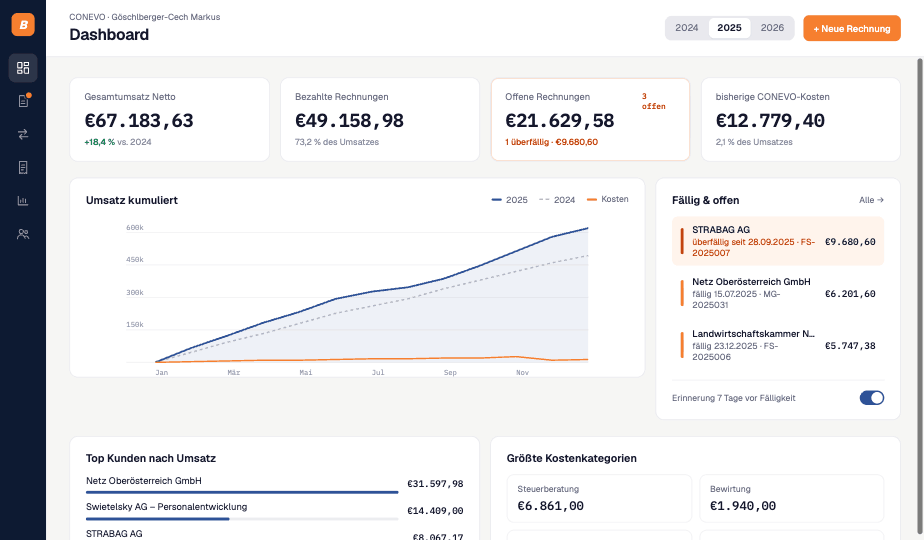
Task: Open the Offene Rechnungen card
Action: pos(590,119)
